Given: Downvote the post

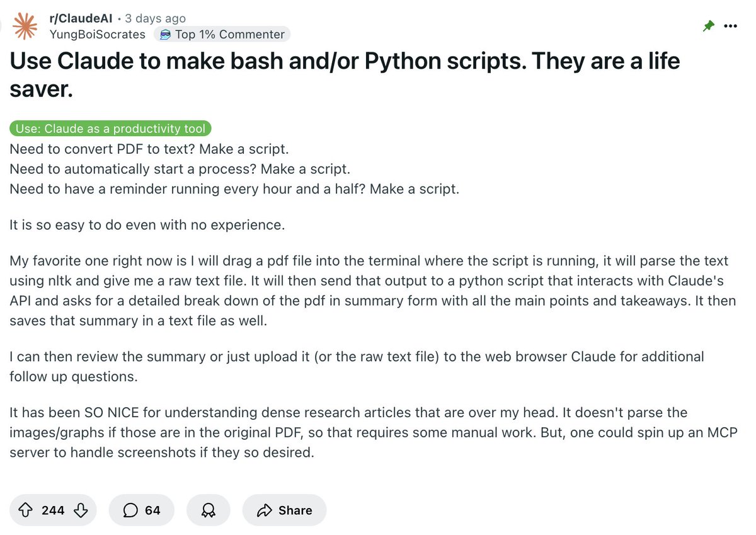Looking at the screenshot, I should 80,510.
